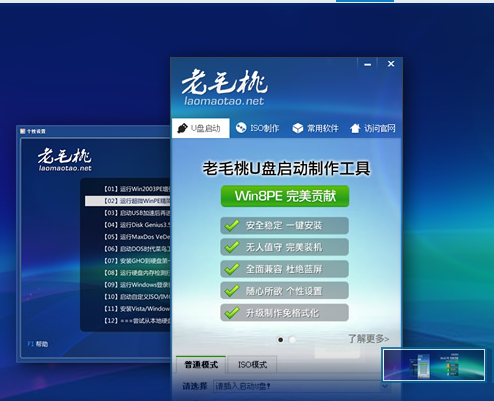494x401 pixels.
Task: Select the 普通模式 mode tab
Action: click(201, 364)
